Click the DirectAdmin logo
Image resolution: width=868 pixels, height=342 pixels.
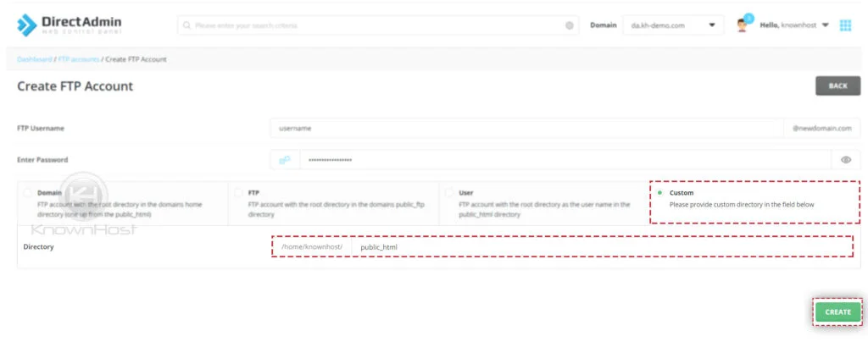(69, 25)
